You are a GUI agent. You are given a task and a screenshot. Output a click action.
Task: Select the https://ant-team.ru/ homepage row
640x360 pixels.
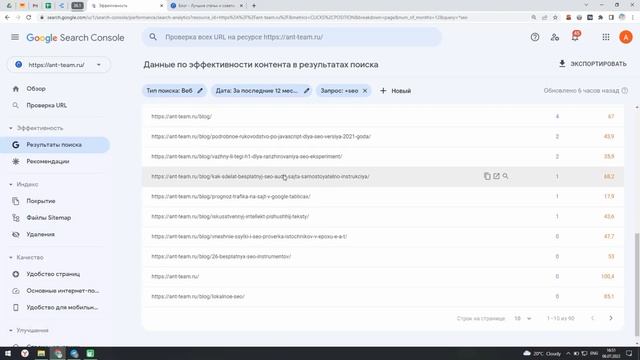(x=383, y=276)
